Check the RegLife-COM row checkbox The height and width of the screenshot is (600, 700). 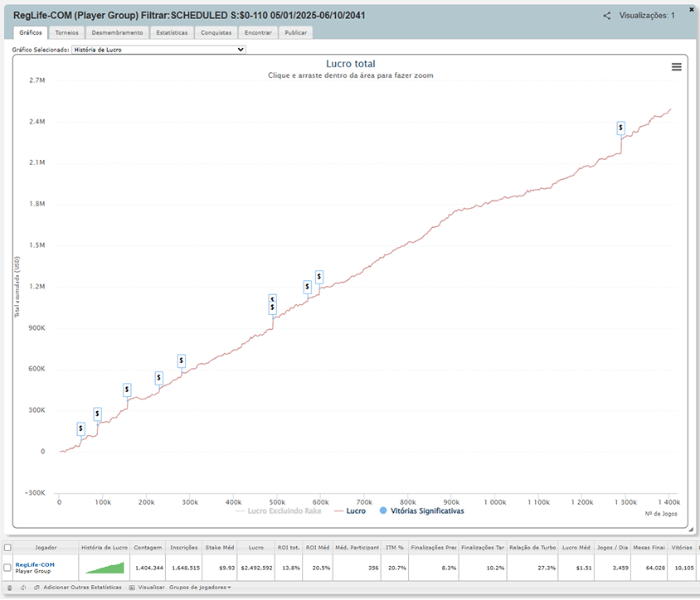pos(7,568)
